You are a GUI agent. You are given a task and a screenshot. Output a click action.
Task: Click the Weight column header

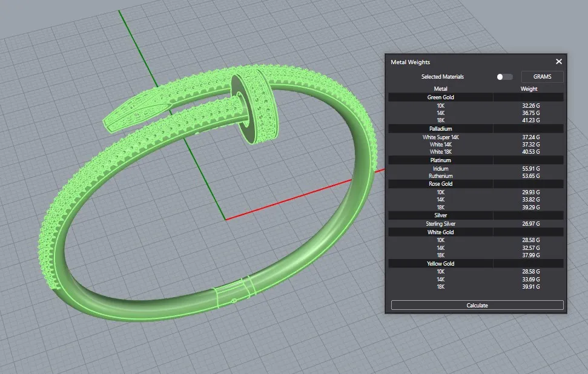tap(529, 89)
